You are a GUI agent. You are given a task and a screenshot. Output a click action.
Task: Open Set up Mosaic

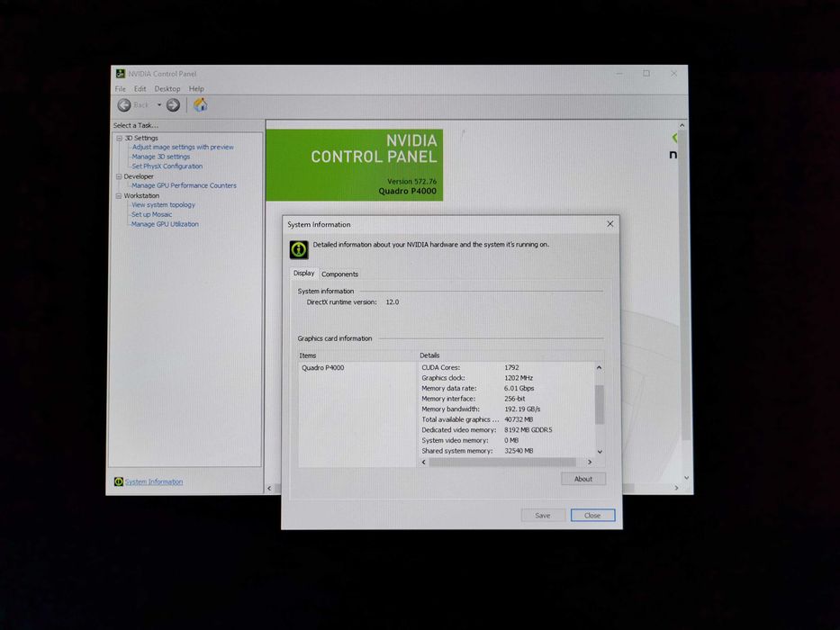(151, 214)
